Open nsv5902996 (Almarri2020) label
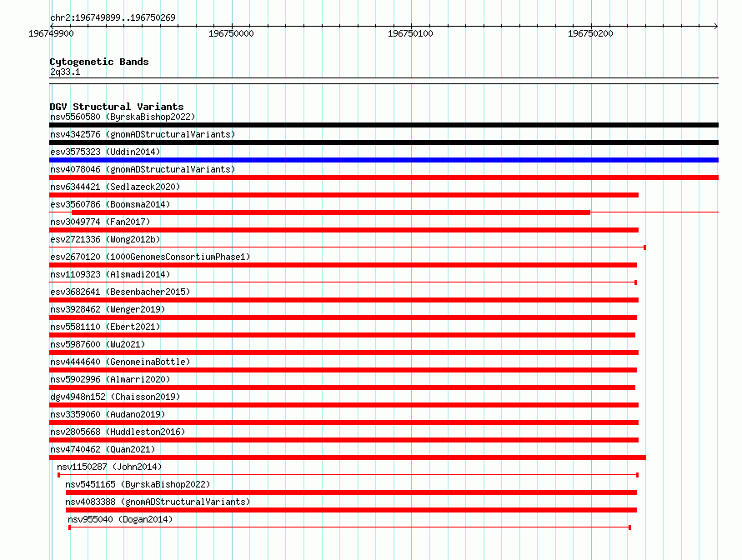742x560 pixels. pyautogui.click(x=110, y=379)
